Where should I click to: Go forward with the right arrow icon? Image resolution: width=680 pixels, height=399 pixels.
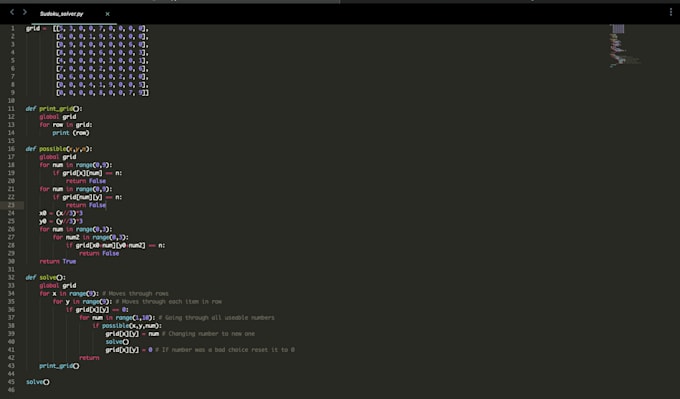coord(24,12)
